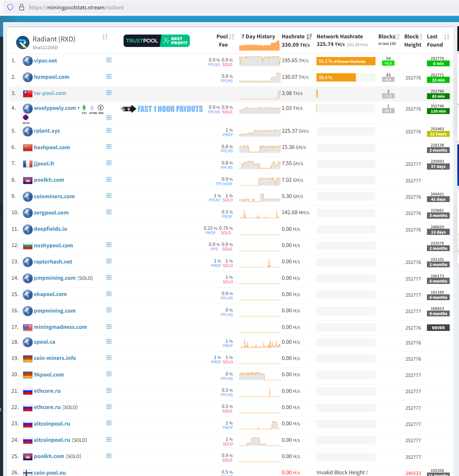
Task: Open the vipor.net pool link
Action: pyautogui.click(x=45, y=61)
